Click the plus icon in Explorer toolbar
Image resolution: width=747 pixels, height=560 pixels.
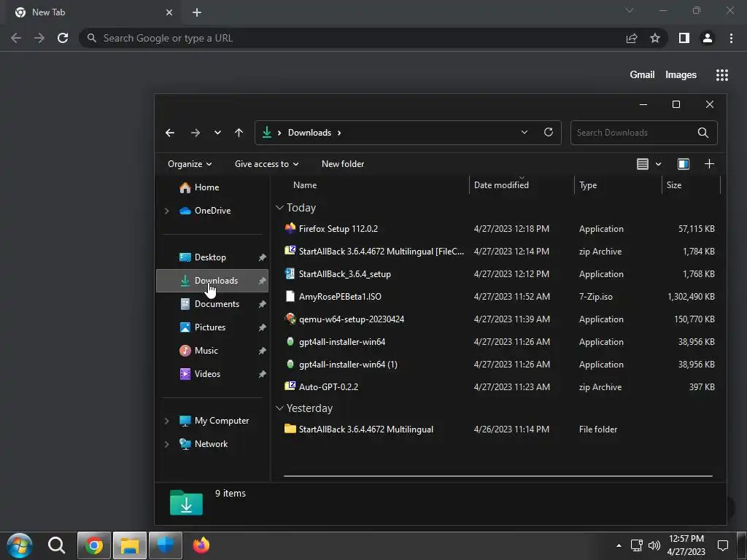pyautogui.click(x=709, y=164)
